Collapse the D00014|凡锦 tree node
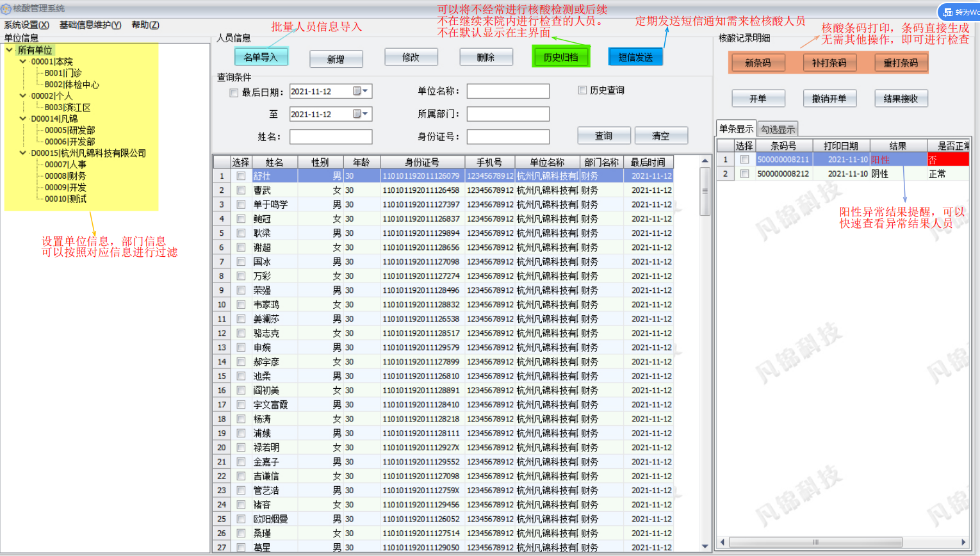The image size is (980, 556). pos(23,119)
